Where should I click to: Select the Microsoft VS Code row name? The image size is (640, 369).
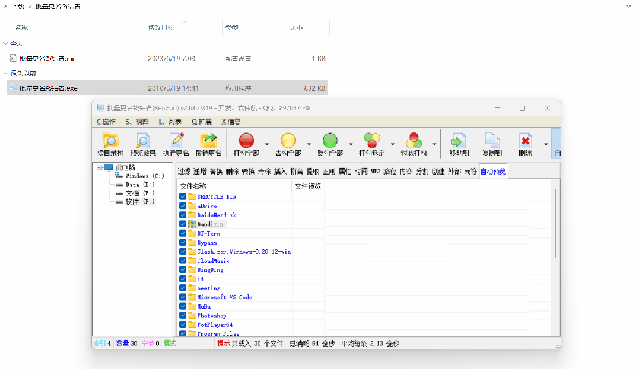pos(224,297)
